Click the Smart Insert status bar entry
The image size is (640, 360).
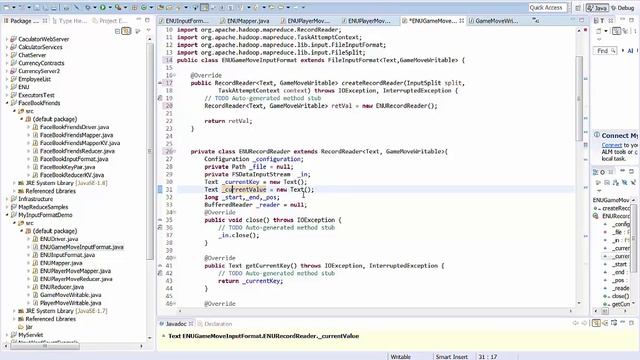451,356
